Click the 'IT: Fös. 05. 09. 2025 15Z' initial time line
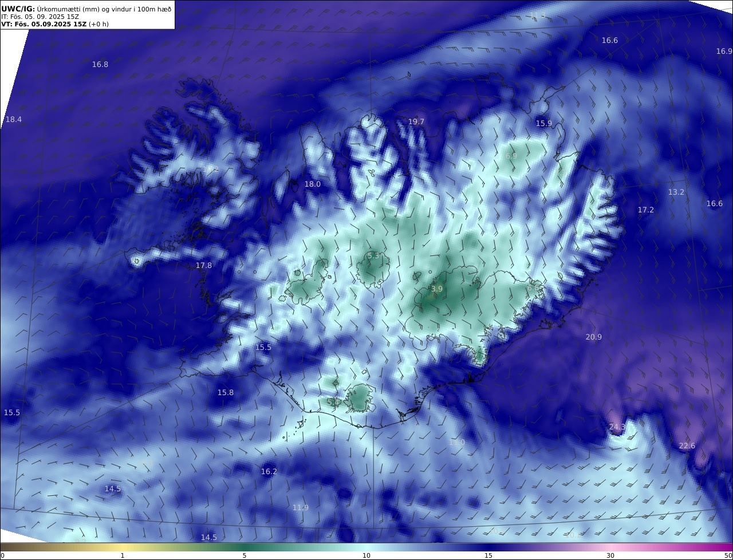The width and height of the screenshot is (733, 560). [40, 17]
